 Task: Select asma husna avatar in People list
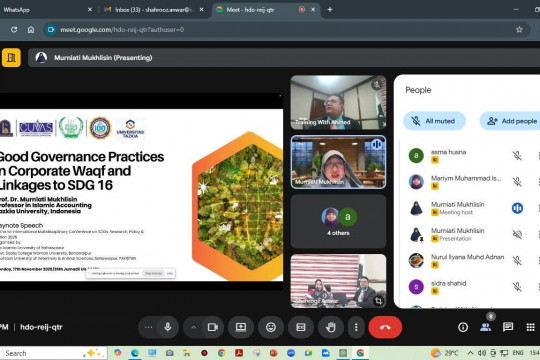pos(416,155)
